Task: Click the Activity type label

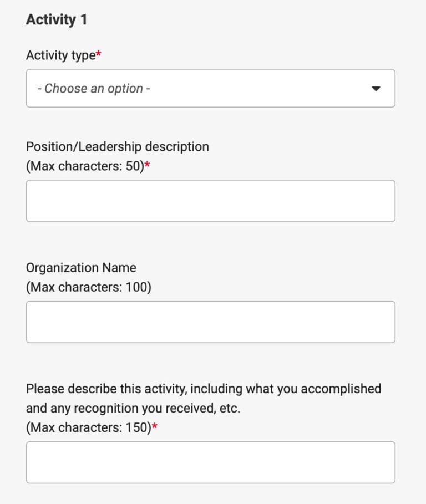Action: [61, 55]
